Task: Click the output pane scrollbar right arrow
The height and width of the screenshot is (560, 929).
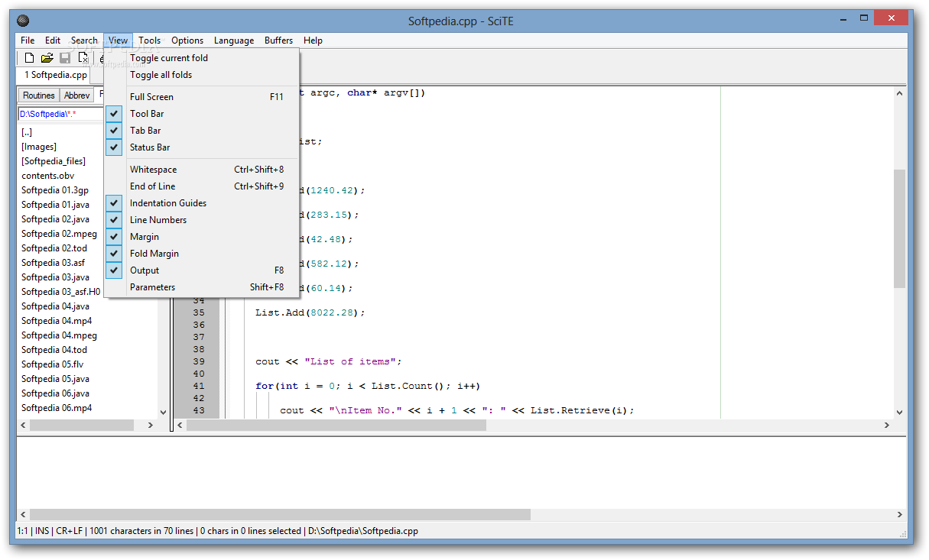Action: [x=899, y=515]
